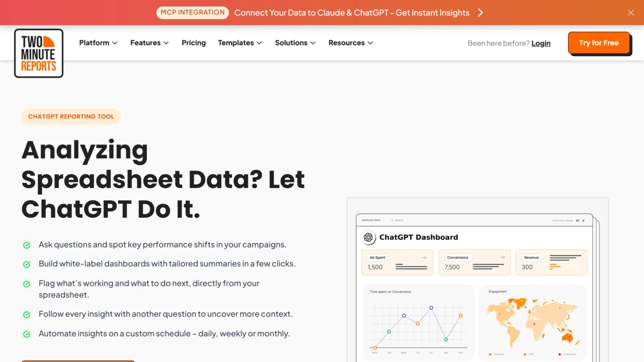Image resolution: width=644 pixels, height=362 pixels.
Task: Click the arrow icon on Conversions card
Action: pyautogui.click(x=502, y=257)
